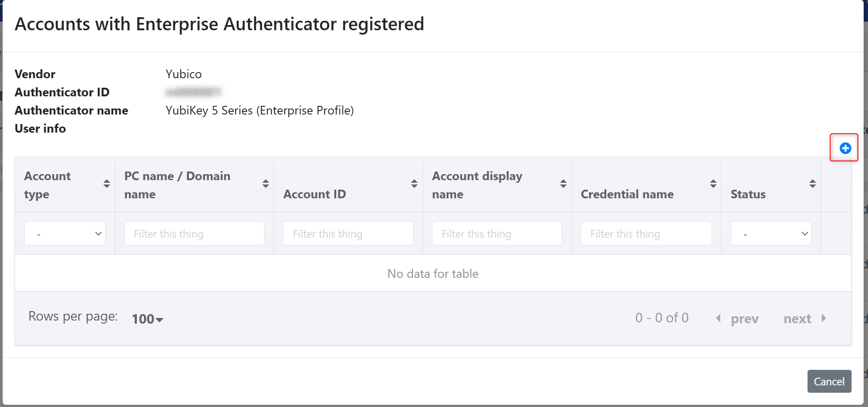868x407 pixels.
Task: Click the YubiKey 5 Series authenticator name
Action: pos(260,111)
